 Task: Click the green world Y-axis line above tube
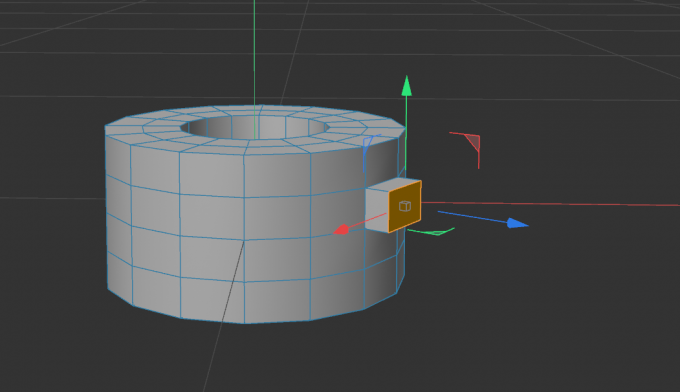255,52
